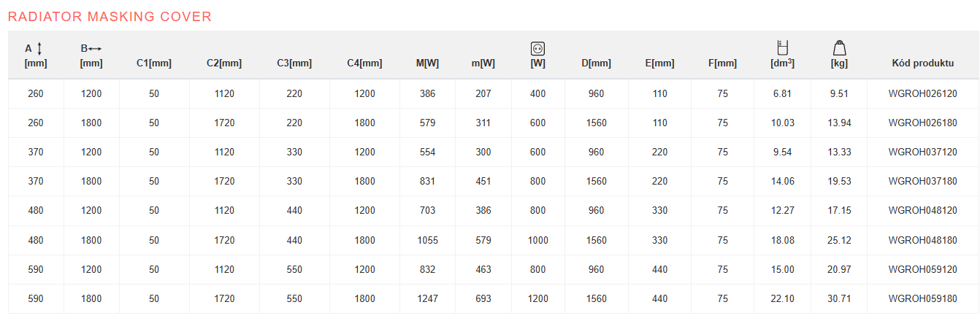Click the RADIATOR MASKING COVER heading
This screenshot has height=321, width=980.
tap(110, 16)
